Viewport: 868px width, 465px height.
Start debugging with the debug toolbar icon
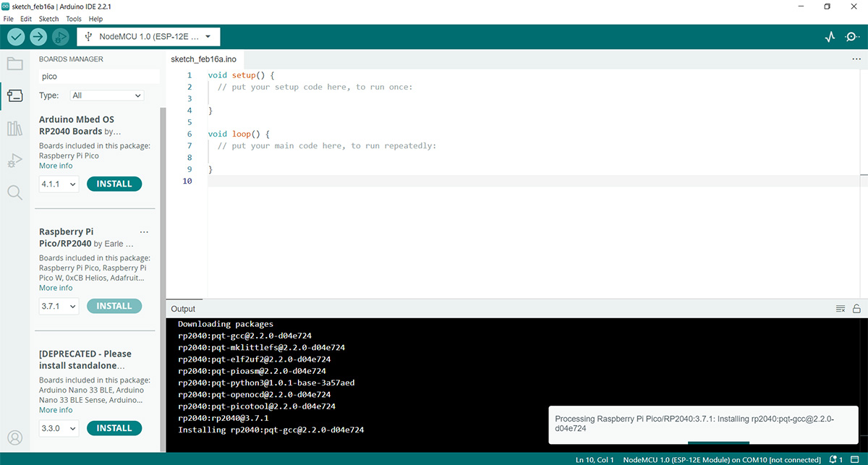61,37
